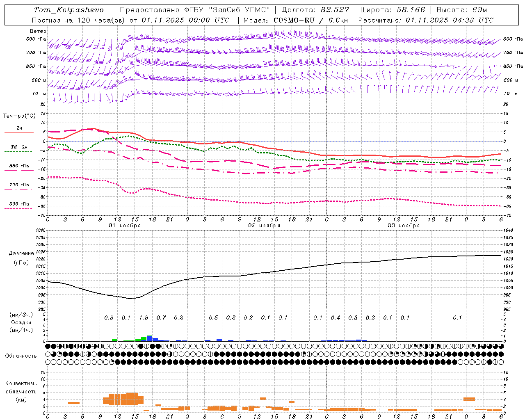This screenshot has width=525, height=420.
Task: Click the 02 ноября date label
Action: (264, 226)
